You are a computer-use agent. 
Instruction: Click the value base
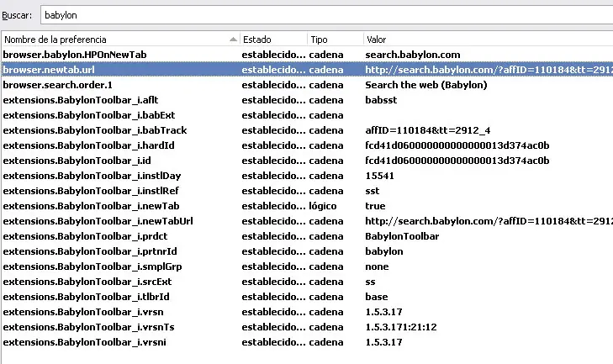coord(377,297)
